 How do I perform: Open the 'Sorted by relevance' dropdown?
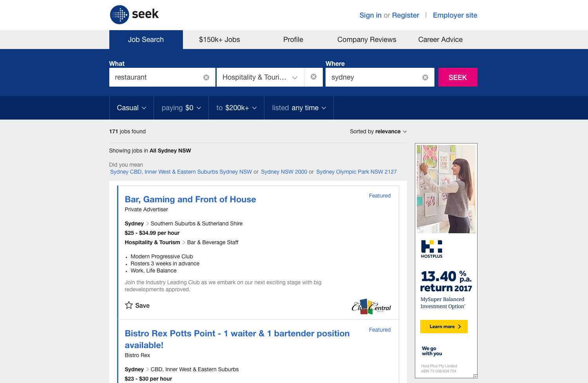[x=378, y=131]
